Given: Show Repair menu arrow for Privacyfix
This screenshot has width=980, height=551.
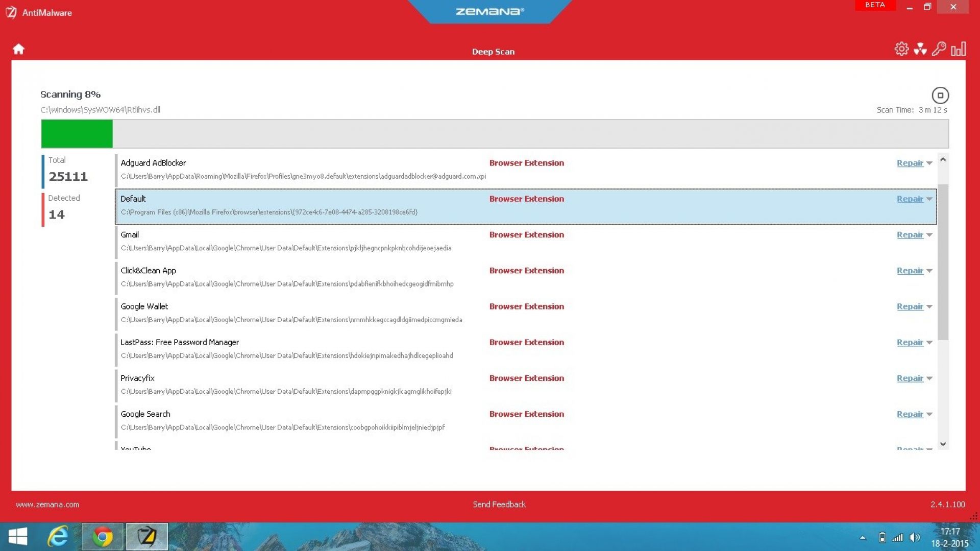Looking at the screenshot, I should tap(929, 379).
